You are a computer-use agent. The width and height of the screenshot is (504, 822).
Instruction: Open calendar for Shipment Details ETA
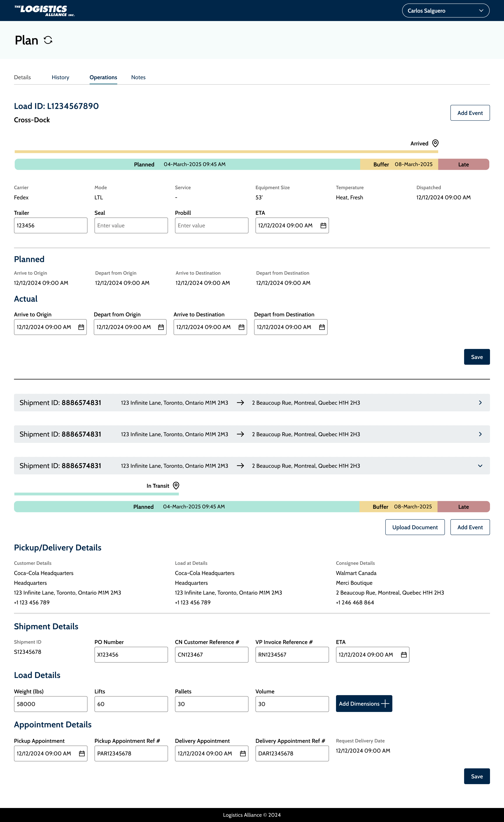[x=404, y=655]
